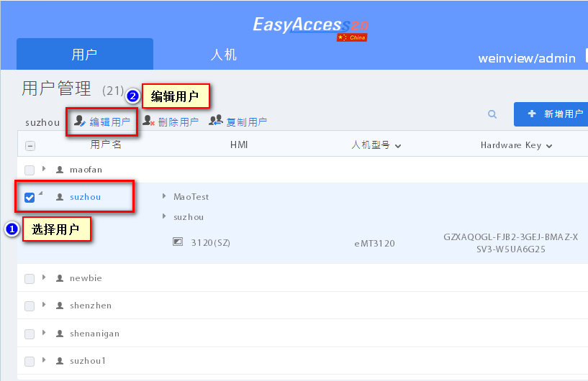Expand the MaoTest group

coord(165,196)
